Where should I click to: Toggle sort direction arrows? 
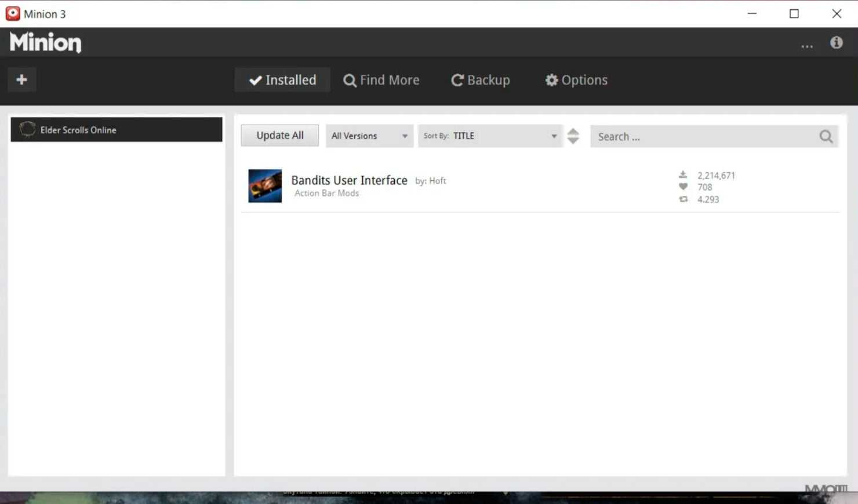[x=573, y=136]
